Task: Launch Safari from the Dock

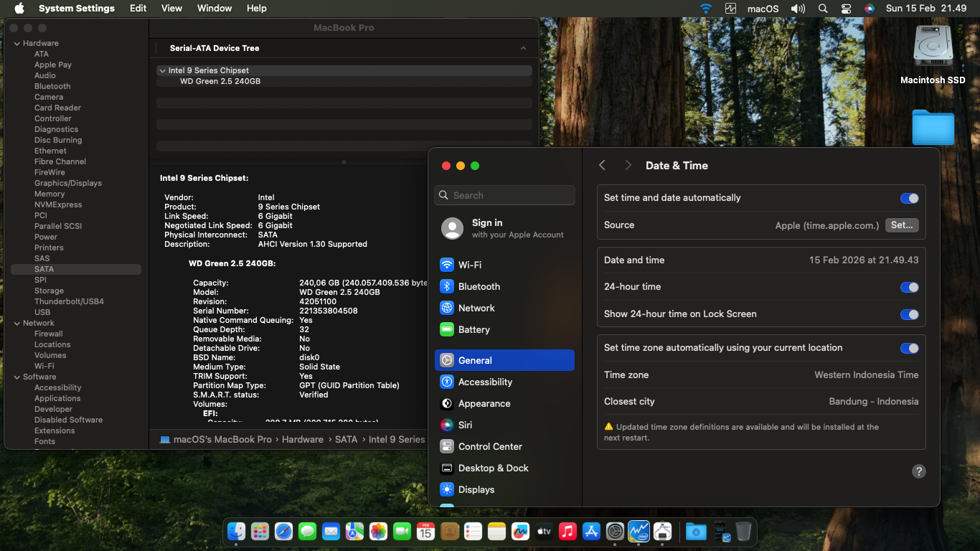Action: [x=283, y=531]
